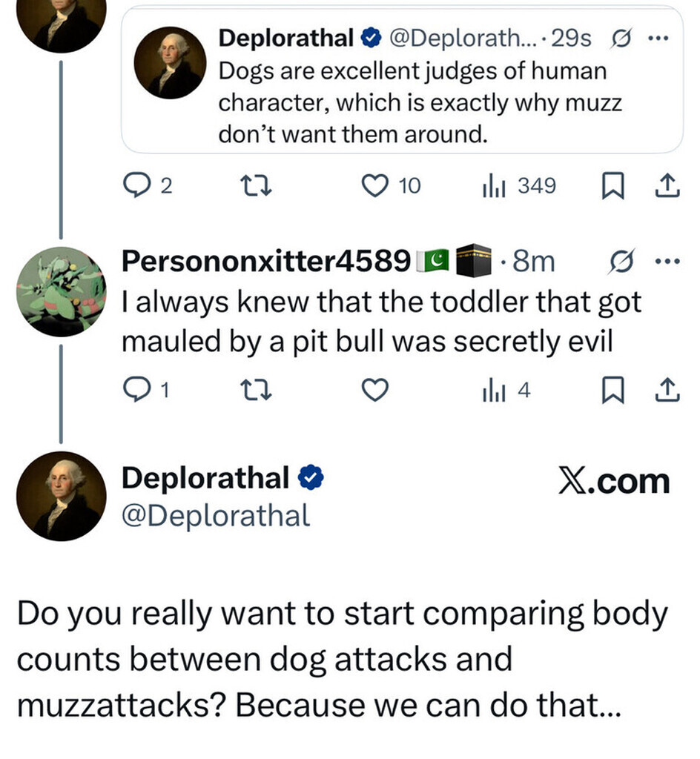Share the quoted Deplorathal post
The height and width of the screenshot is (759, 700).
click(x=668, y=186)
